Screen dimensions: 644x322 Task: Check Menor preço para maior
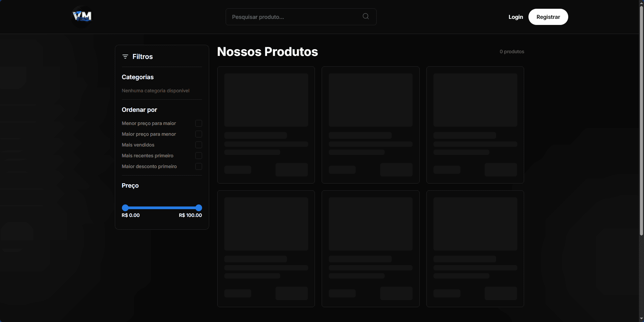click(199, 123)
